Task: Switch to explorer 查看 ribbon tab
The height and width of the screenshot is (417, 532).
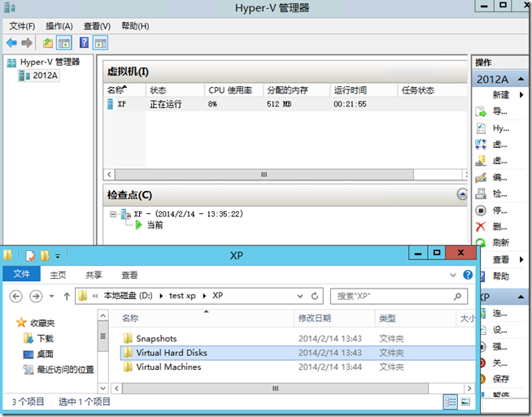Action: (129, 275)
